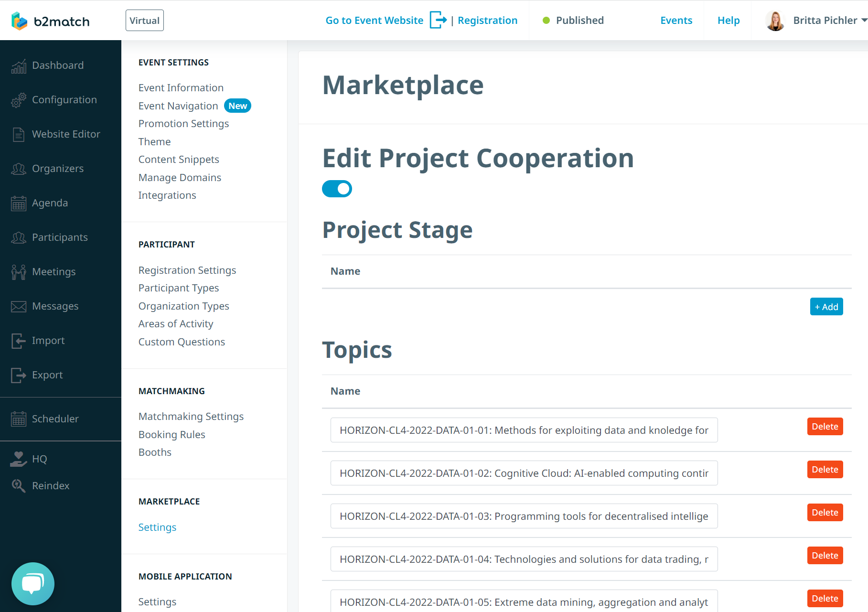Click the Meetings handshake icon

tap(19, 272)
